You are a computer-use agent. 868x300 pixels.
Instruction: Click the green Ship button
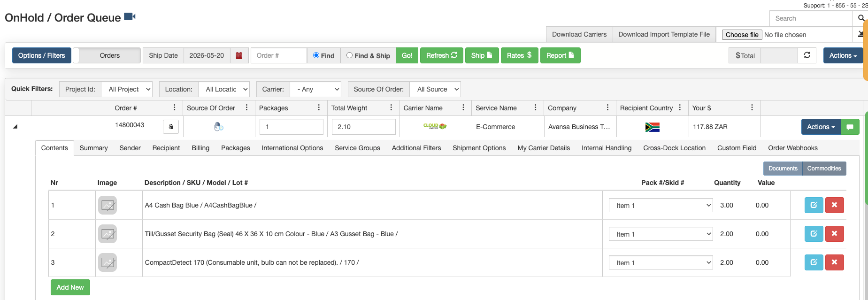coord(482,55)
